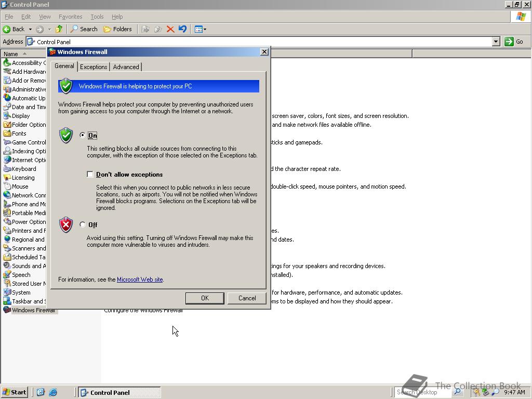Click the Search Desktop input field
Image resolution: width=532 pixels, height=399 pixels.
[423, 392]
